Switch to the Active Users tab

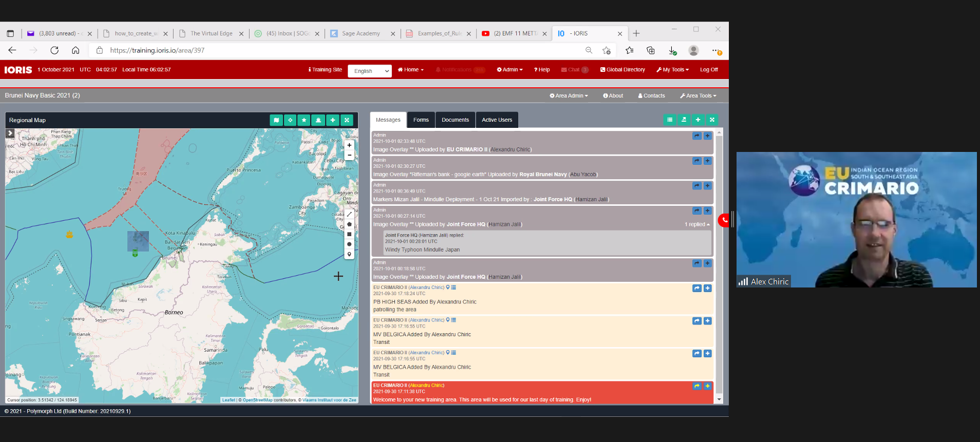[x=497, y=120]
